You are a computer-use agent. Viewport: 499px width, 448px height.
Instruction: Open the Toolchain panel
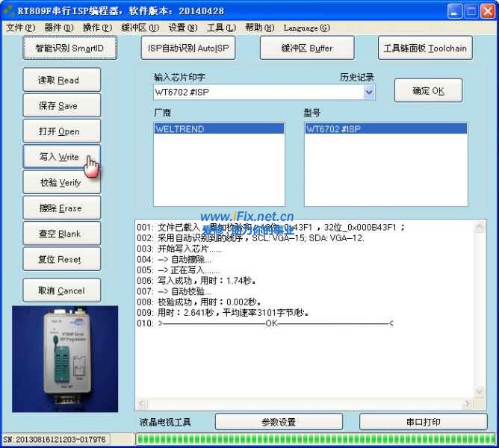coord(425,48)
